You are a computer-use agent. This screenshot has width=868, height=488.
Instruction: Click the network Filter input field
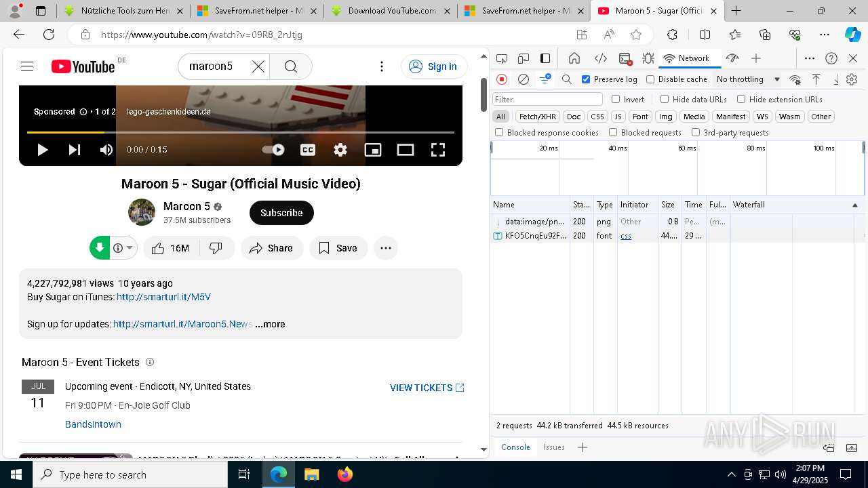547,99
